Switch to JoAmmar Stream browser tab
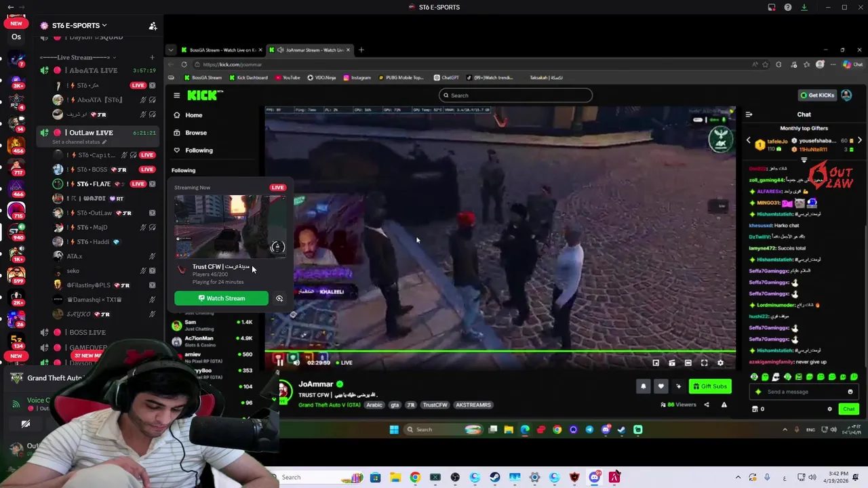 310,50
